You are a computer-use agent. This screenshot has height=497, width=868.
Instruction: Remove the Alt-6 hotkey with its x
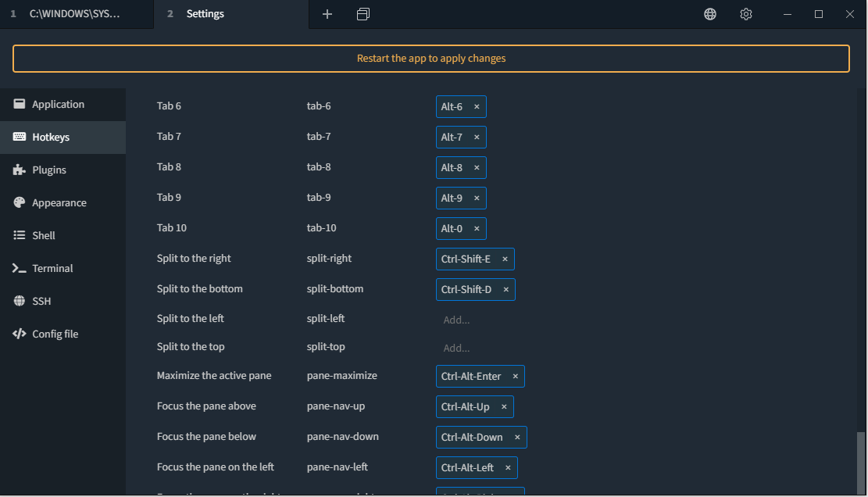(x=477, y=107)
